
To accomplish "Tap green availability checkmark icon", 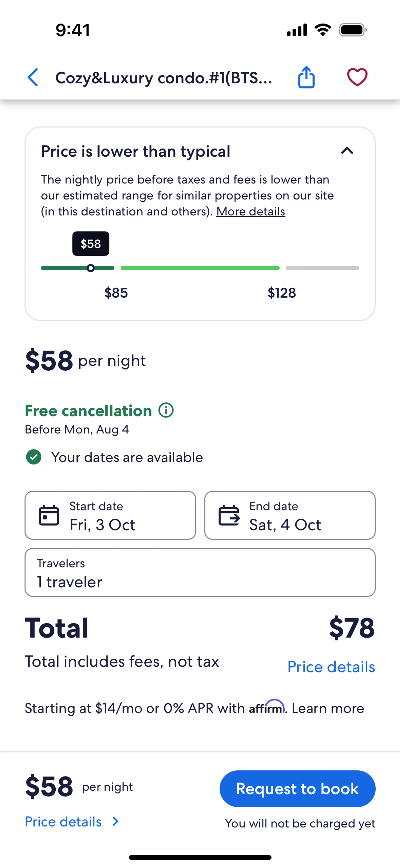I will (x=34, y=457).
